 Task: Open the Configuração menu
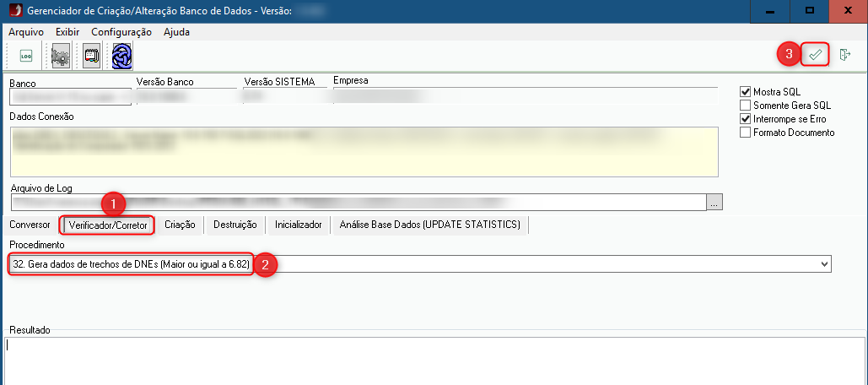coord(121,32)
